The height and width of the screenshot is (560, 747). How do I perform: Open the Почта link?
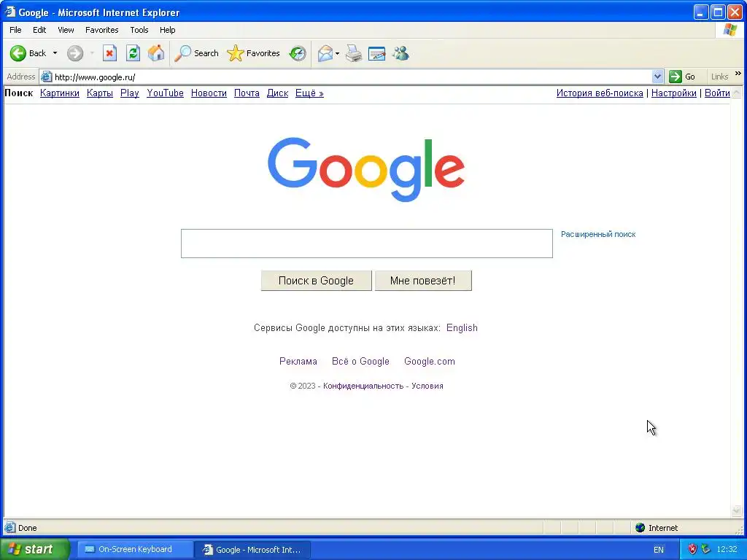[247, 93]
